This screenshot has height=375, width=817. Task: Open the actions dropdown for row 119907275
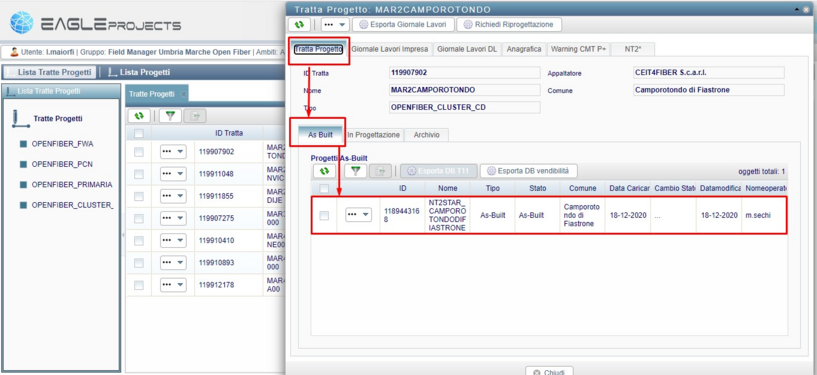click(x=173, y=219)
